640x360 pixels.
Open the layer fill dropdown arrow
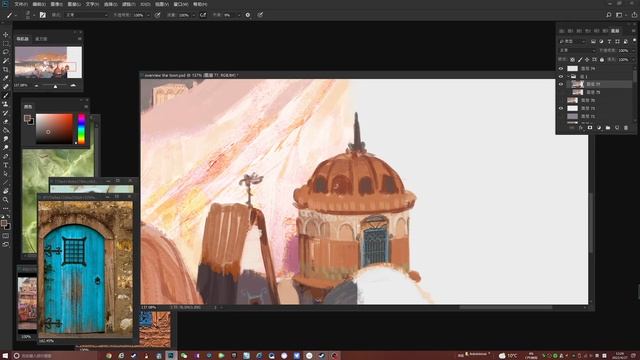634,60
